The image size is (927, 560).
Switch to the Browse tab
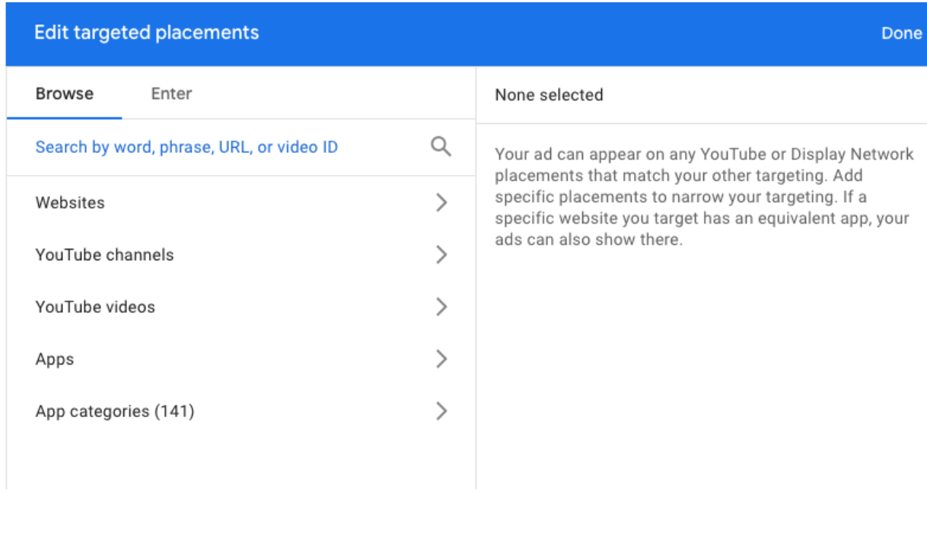[65, 94]
